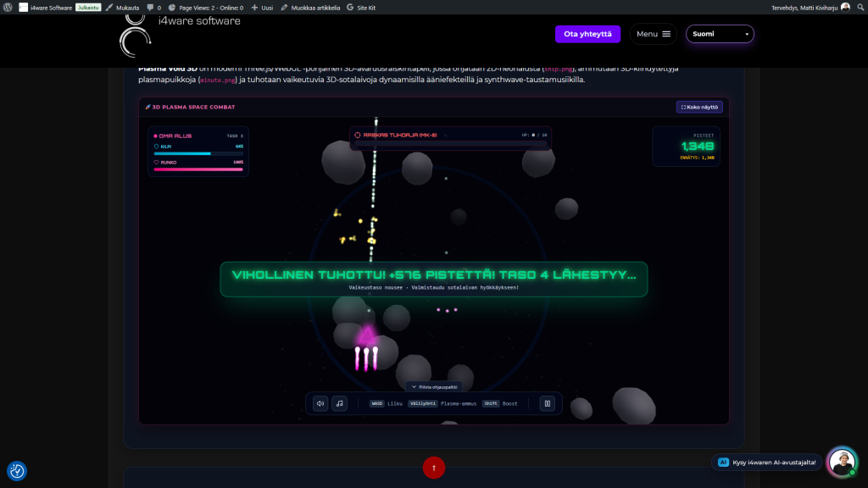The image size is (868, 488).
Task: Click the minute.png code reference
Action: pyautogui.click(x=218, y=80)
